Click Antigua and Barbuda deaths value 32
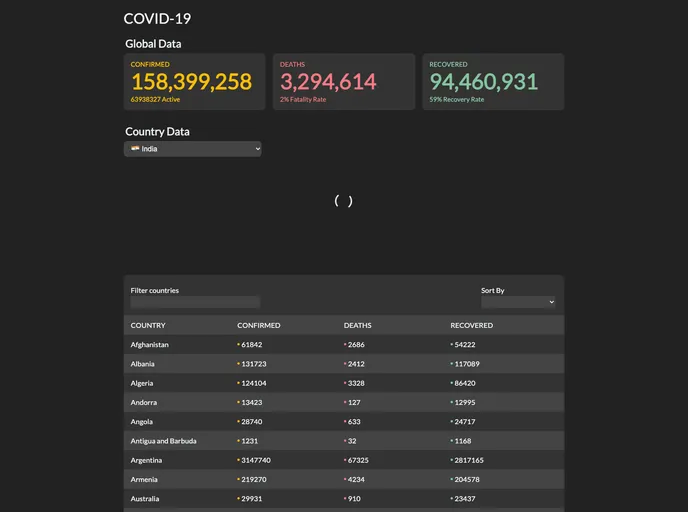The height and width of the screenshot is (512, 688). tap(352, 441)
